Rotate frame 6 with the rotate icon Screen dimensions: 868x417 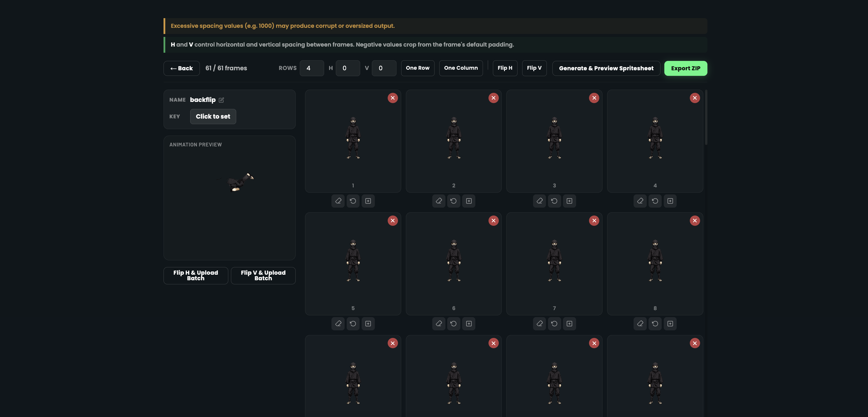[454, 323]
